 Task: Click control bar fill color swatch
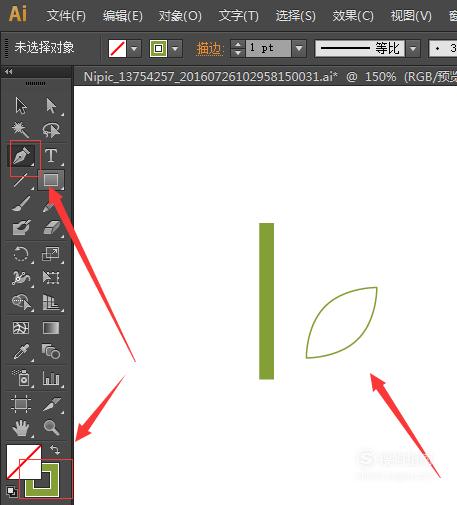[x=117, y=49]
